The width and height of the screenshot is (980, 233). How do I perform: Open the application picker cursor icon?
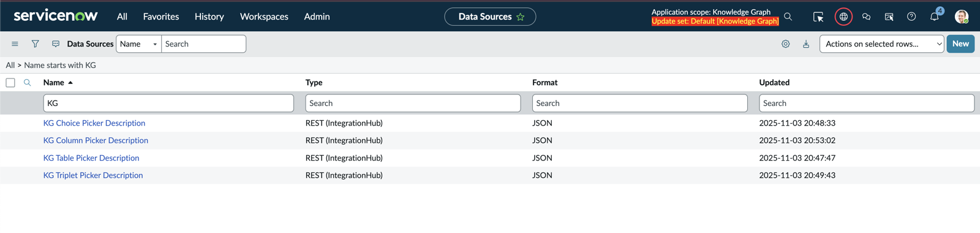[818, 17]
